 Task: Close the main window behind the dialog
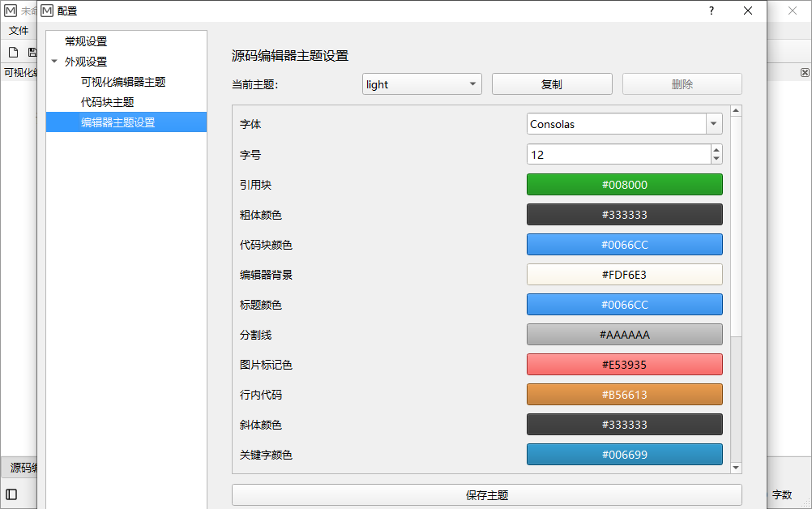point(793,11)
